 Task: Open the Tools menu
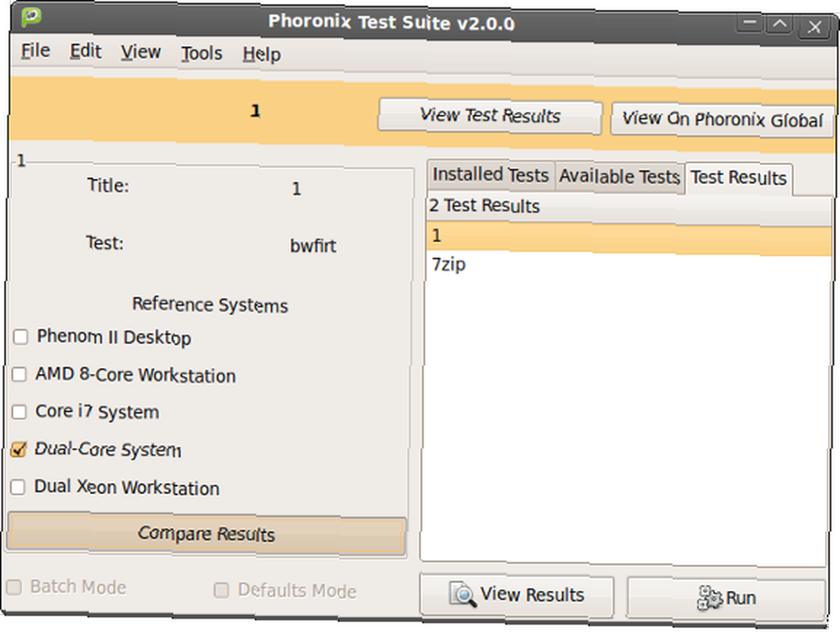pos(202,54)
